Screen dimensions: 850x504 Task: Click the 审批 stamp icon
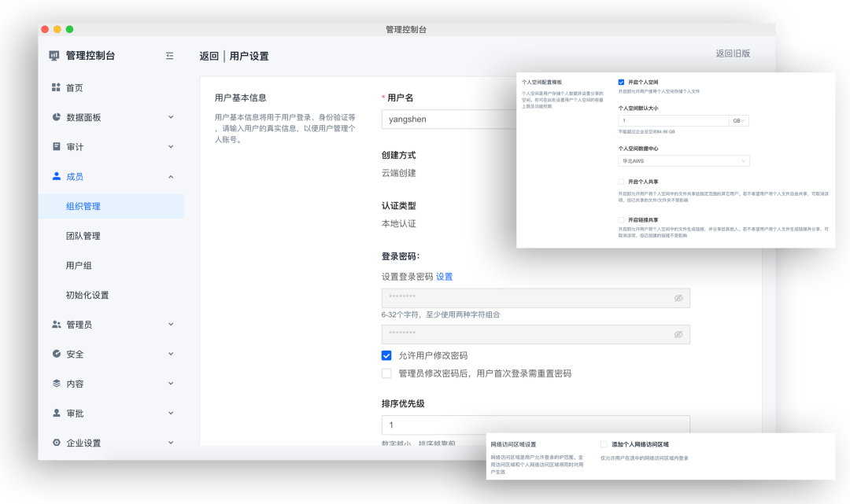click(57, 413)
